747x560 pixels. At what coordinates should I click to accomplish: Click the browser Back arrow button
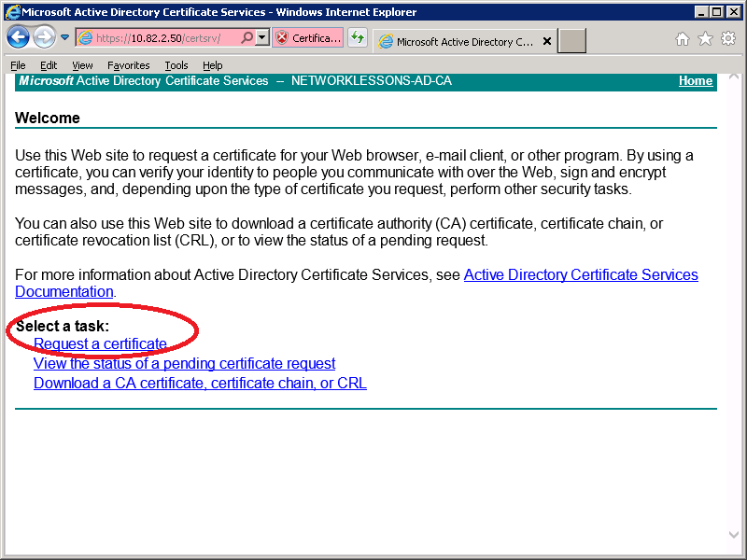click(18, 37)
